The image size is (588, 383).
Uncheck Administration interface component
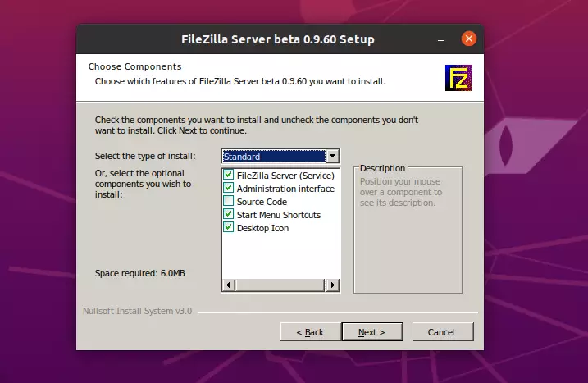coord(228,188)
